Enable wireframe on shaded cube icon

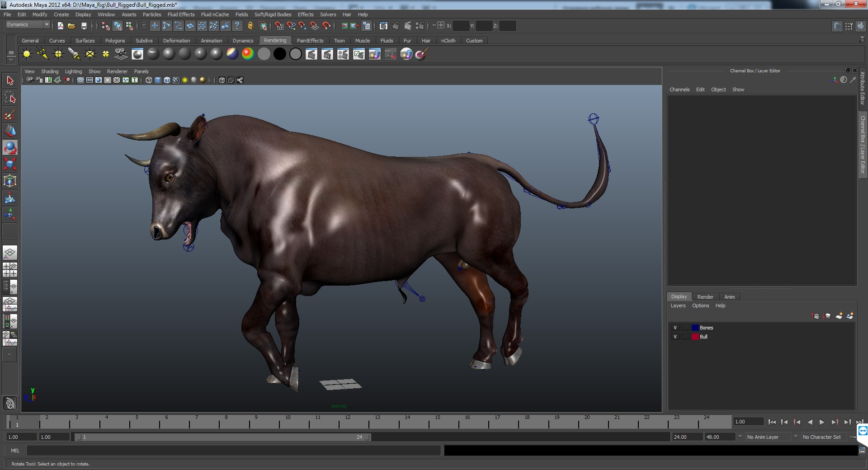click(167, 80)
